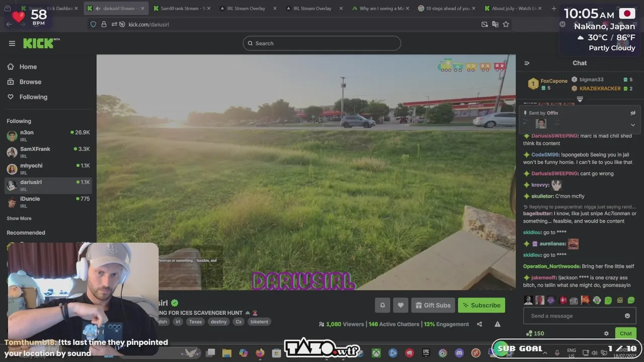Click the 150 channel points icon

point(528,333)
